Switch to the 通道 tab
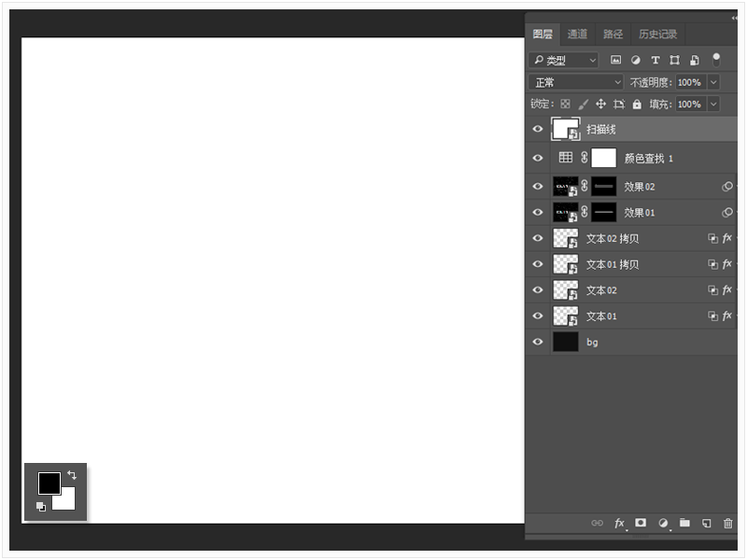Viewport: 747px width, 560px height. click(x=577, y=34)
